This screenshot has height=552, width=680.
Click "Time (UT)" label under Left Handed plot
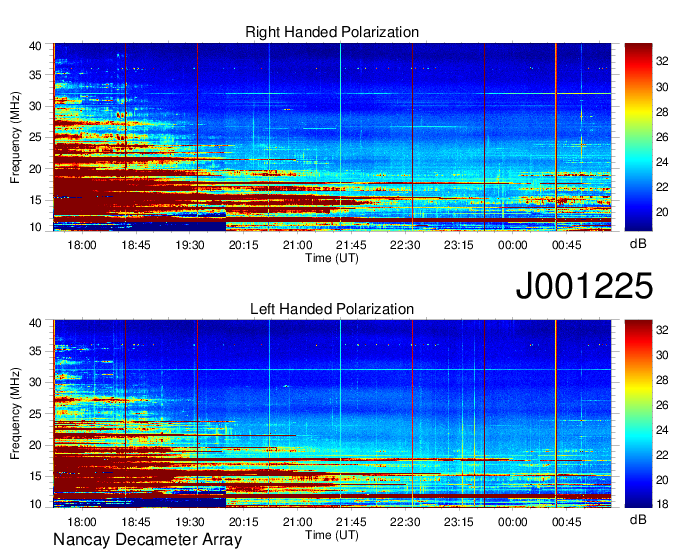pyautogui.click(x=332, y=535)
